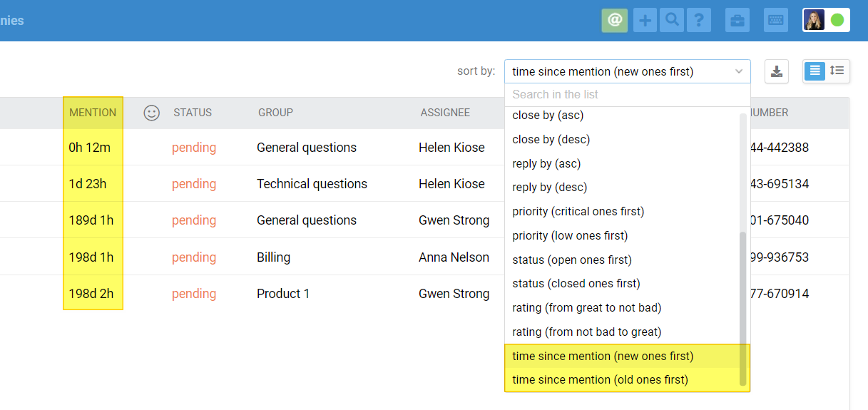This screenshot has height=410, width=868.
Task: Click the Search in the list field
Action: (628, 95)
